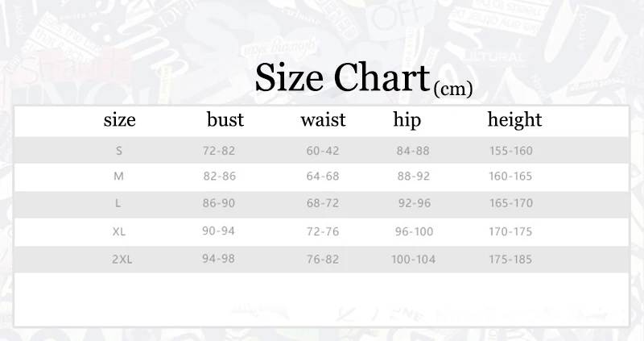Click the 76-82 waist cell
The height and width of the screenshot is (341, 644).
323,260
